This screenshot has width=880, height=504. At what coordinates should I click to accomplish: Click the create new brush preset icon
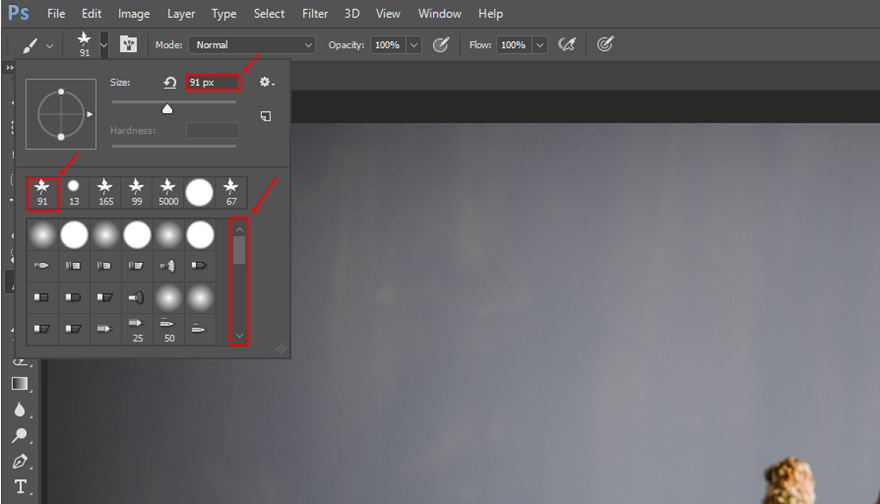(266, 116)
